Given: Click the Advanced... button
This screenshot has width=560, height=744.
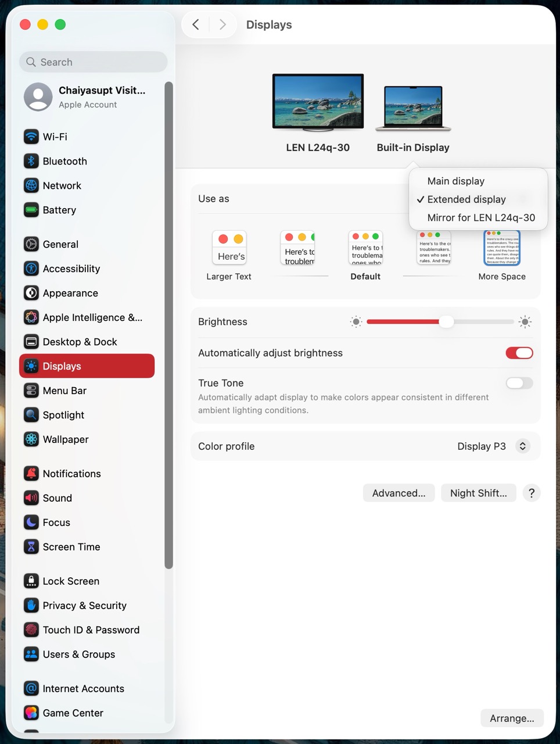Looking at the screenshot, I should tap(399, 493).
